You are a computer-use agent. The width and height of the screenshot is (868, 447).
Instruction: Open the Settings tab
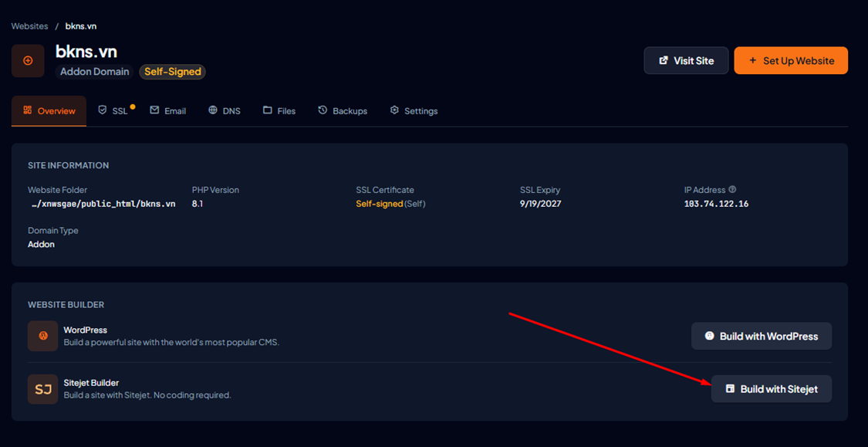(414, 110)
